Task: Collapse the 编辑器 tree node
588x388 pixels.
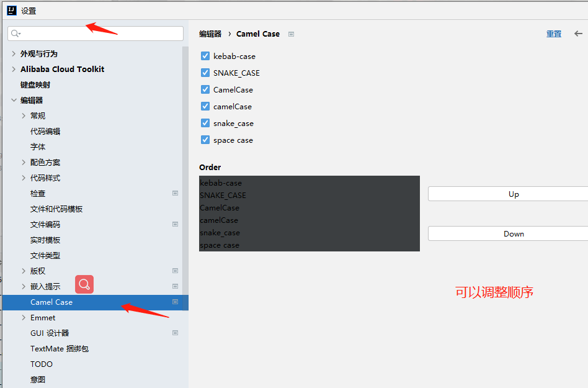Action: (x=14, y=100)
